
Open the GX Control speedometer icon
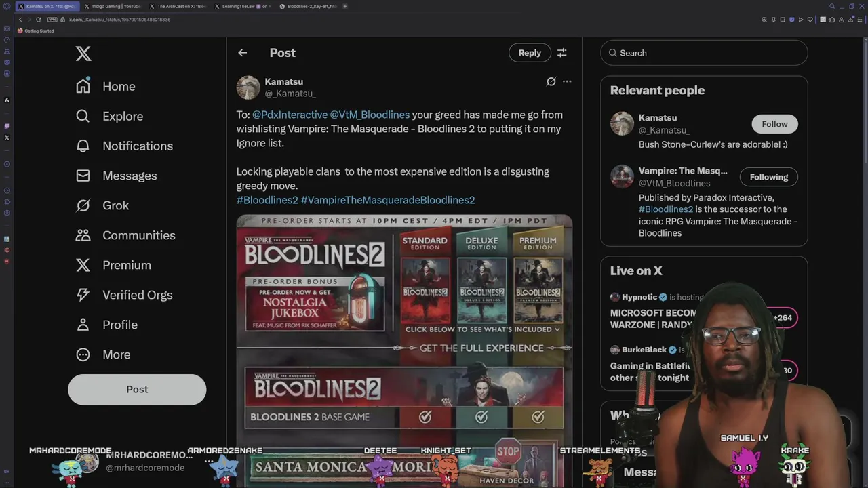[7, 40]
